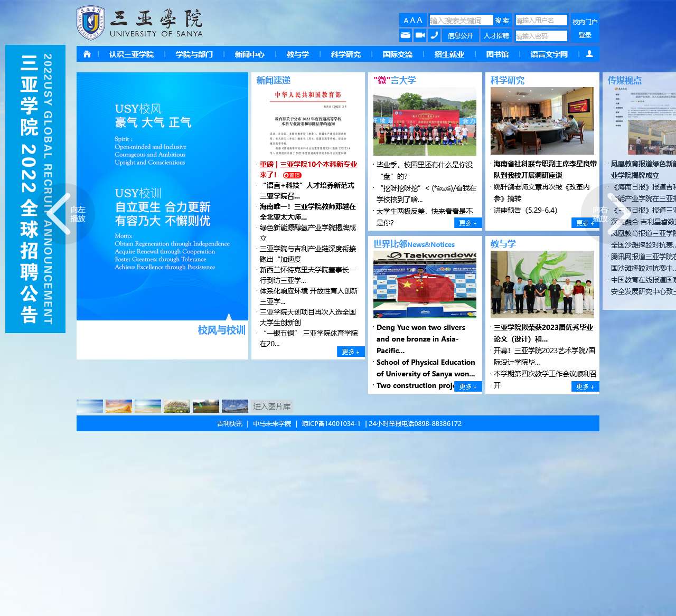Open the 教与学 menu in navigation bar
676x616 pixels.
(298, 54)
